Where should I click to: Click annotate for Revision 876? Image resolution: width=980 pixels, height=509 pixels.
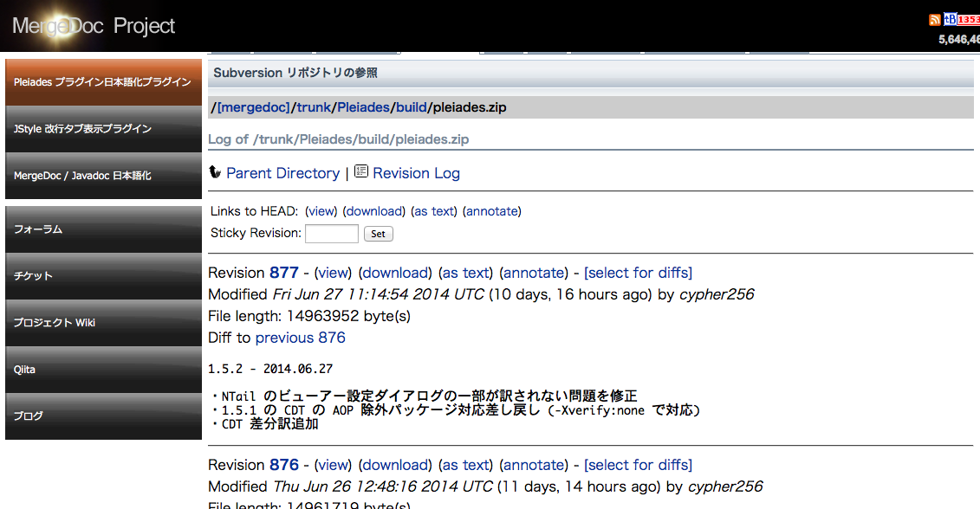tap(534, 465)
